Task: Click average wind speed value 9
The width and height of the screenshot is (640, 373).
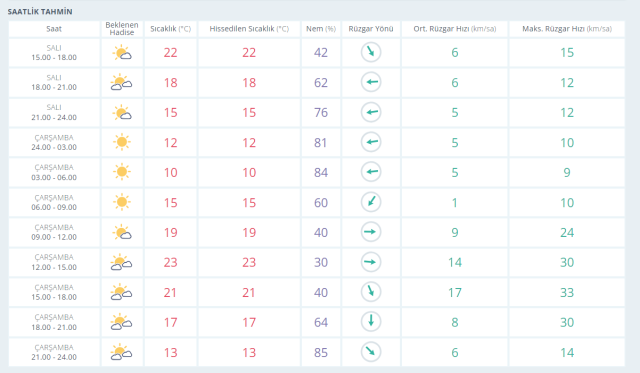Action: pos(455,233)
